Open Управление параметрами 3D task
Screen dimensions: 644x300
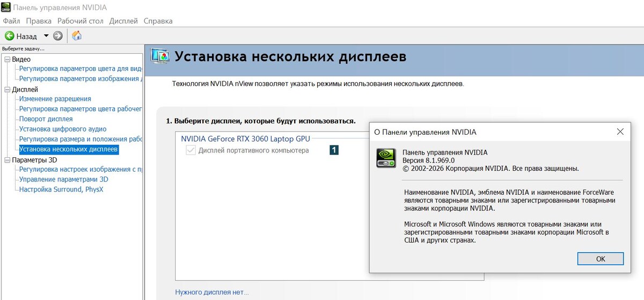(64, 179)
